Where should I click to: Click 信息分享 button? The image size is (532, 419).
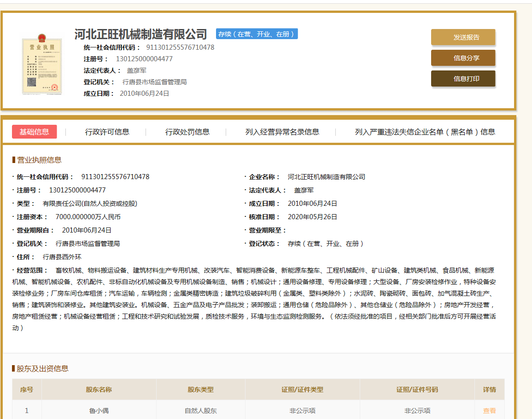point(463,58)
